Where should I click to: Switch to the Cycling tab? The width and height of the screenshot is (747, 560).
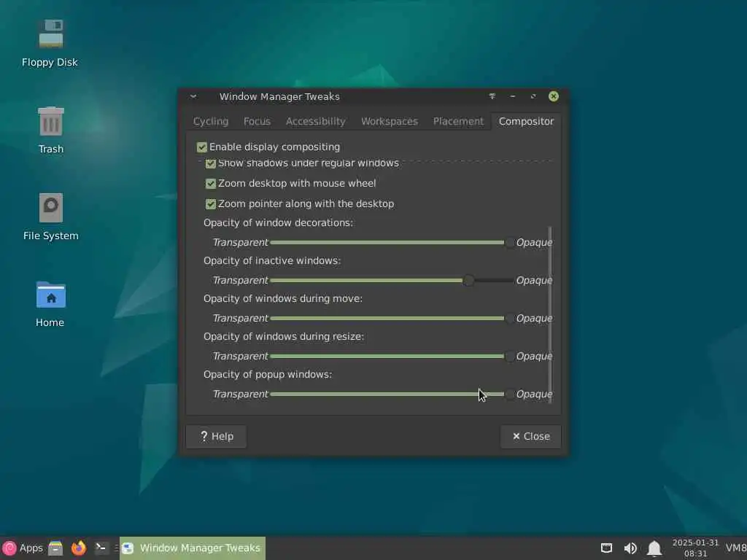tap(211, 122)
